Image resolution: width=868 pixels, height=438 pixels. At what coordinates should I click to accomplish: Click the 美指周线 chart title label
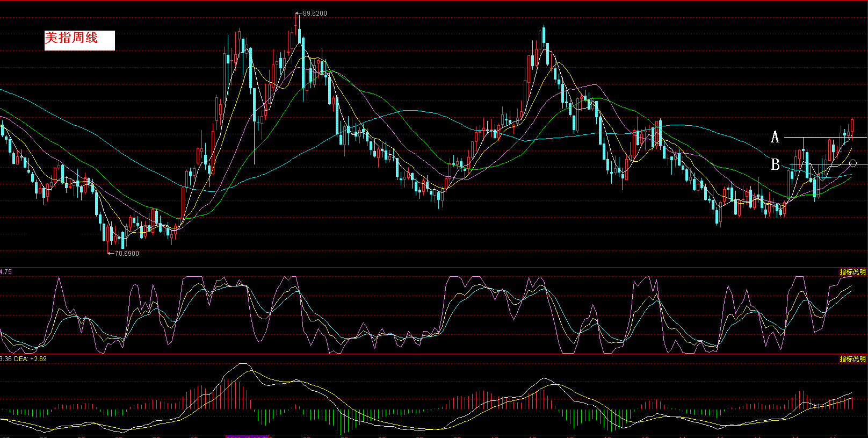[79, 40]
